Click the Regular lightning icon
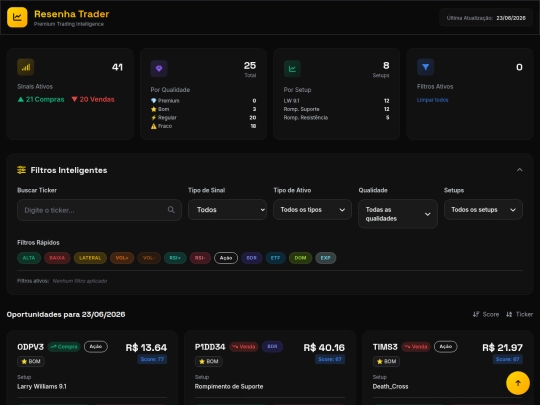The width and height of the screenshot is (540, 405). click(x=154, y=117)
